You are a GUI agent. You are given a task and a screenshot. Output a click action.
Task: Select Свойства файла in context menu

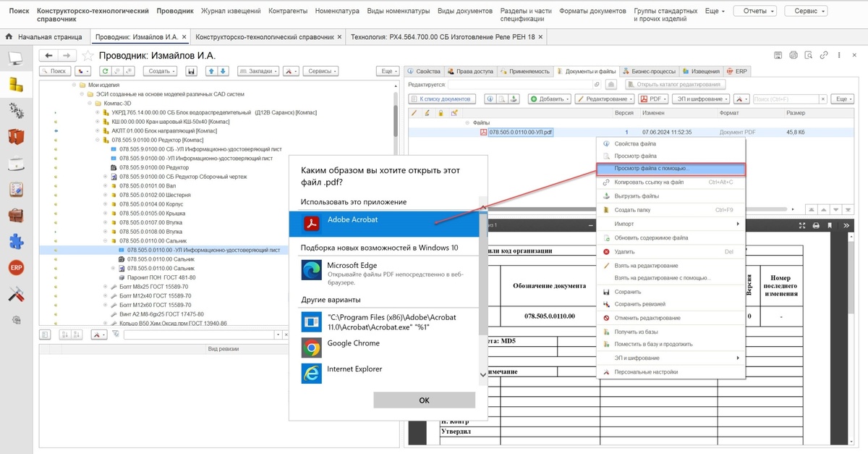635,143
